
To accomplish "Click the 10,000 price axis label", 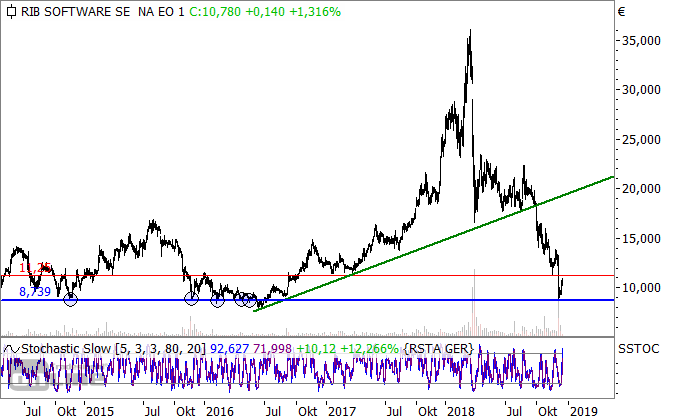I will (641, 288).
